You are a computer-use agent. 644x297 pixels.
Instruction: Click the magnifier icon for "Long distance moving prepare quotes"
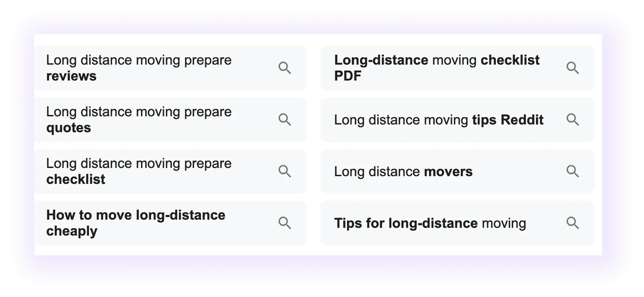[285, 120]
